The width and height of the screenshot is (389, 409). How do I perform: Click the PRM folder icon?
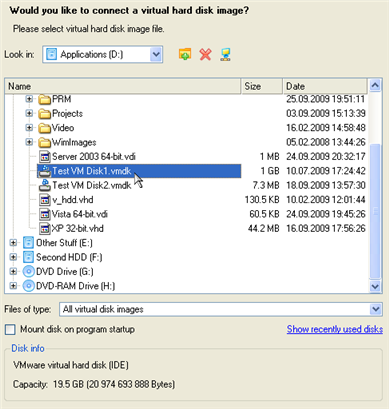click(x=44, y=99)
